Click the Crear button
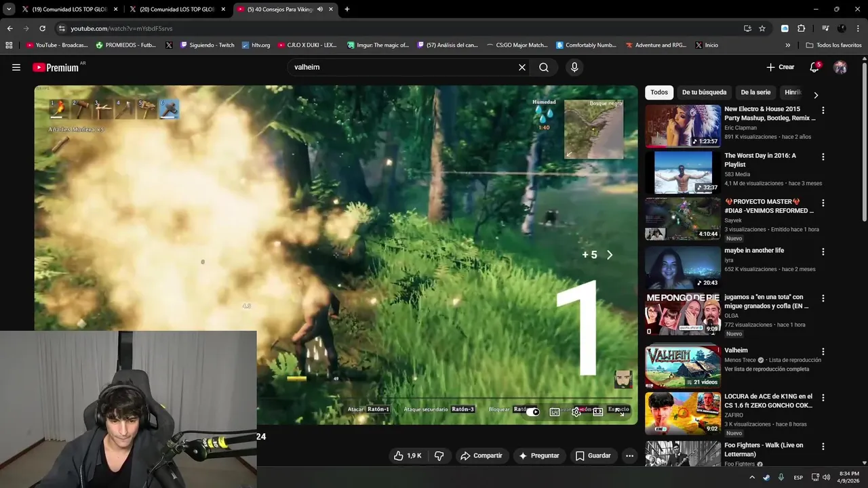The image size is (868, 488). [x=780, y=67]
